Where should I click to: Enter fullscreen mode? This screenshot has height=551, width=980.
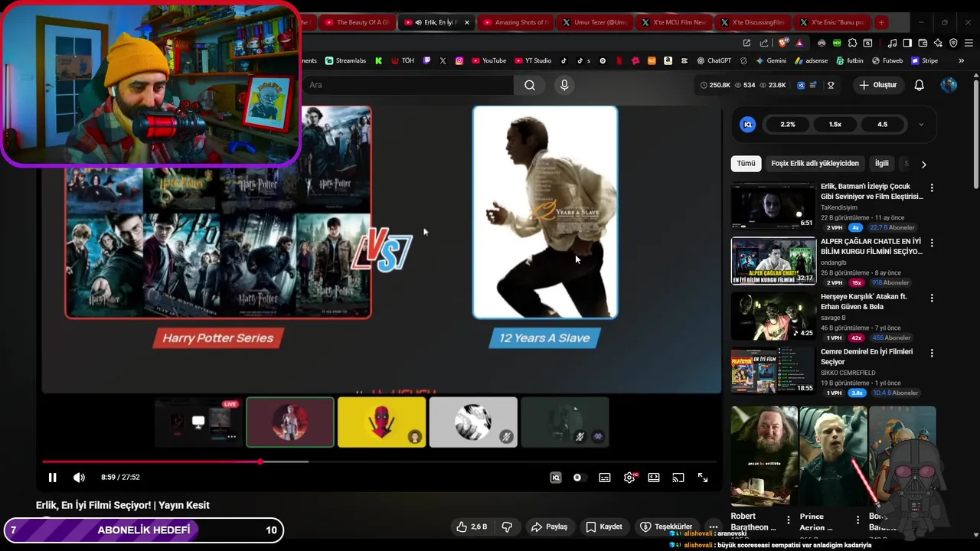pos(703,478)
